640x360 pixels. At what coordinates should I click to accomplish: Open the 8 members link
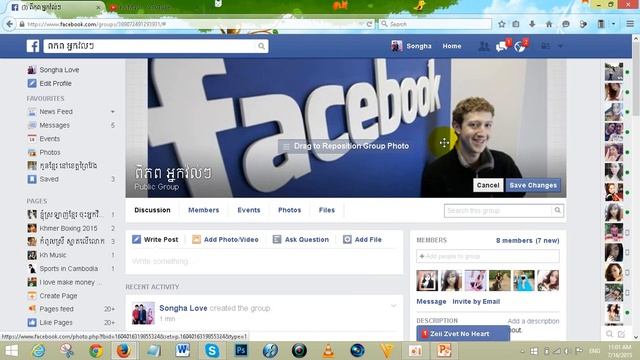tap(514, 241)
